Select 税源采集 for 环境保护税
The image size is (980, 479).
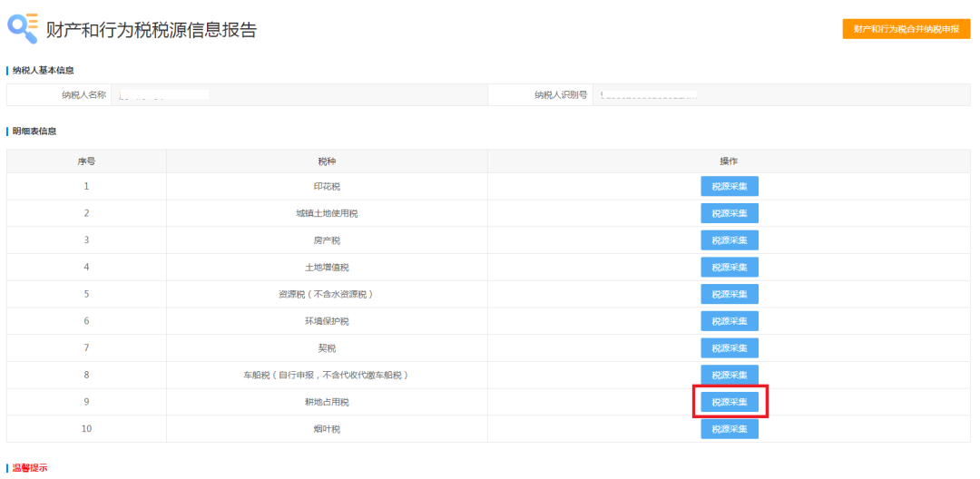click(729, 321)
